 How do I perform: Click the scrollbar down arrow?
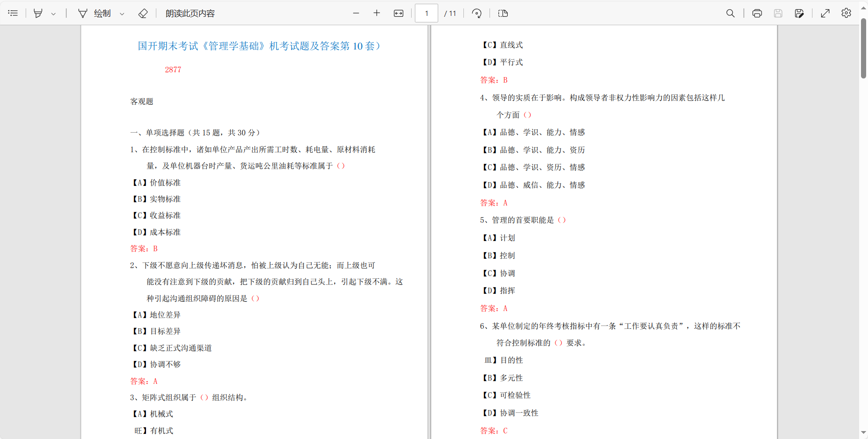863,433
